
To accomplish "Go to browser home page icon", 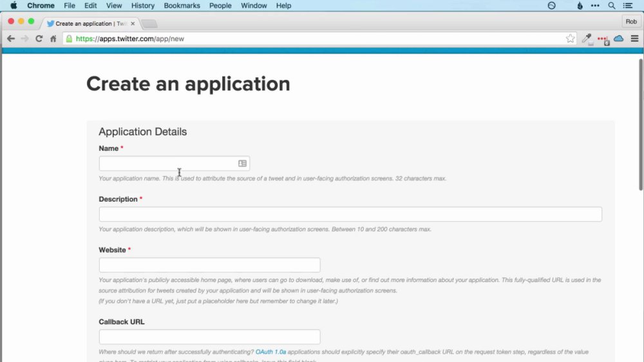I will coord(53,39).
